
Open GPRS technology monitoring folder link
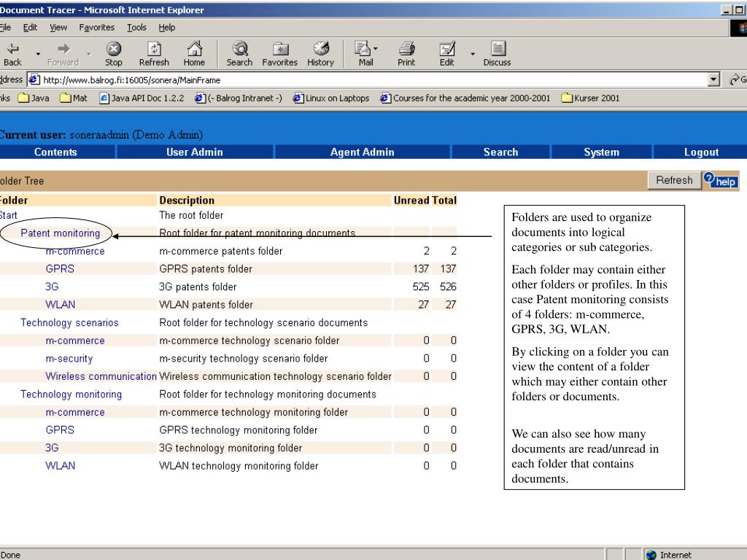click(x=60, y=430)
